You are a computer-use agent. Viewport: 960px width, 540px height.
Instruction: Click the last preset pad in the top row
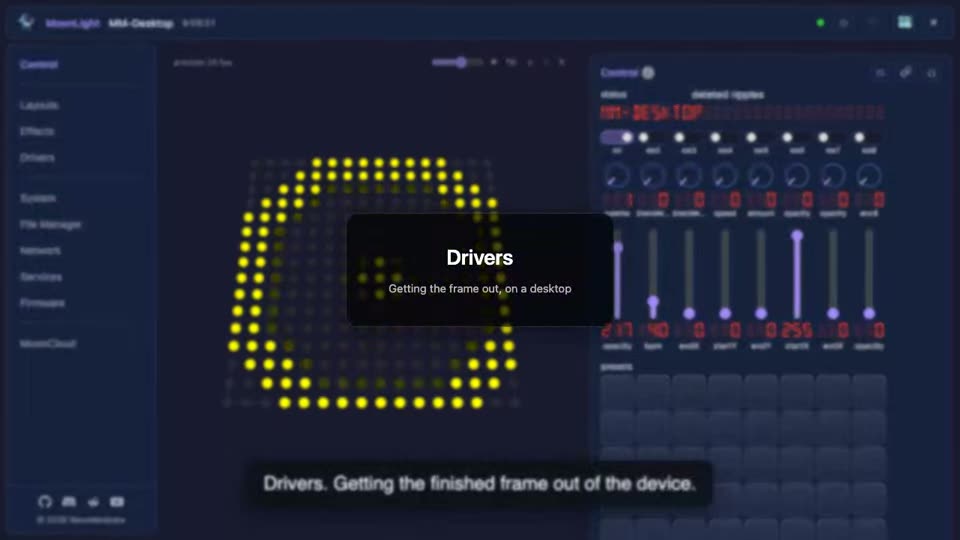click(x=869, y=391)
